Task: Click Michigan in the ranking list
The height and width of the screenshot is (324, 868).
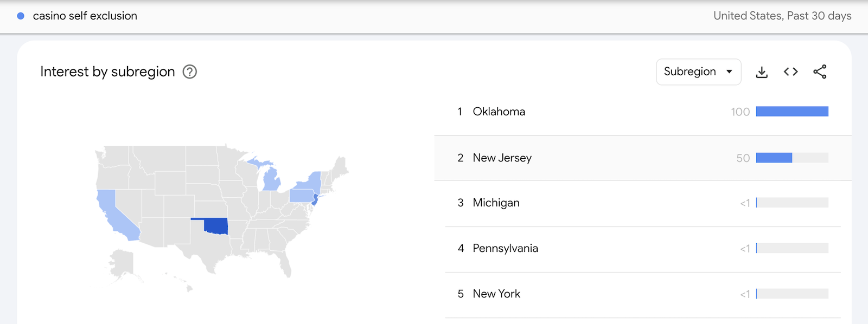Action: pos(496,203)
